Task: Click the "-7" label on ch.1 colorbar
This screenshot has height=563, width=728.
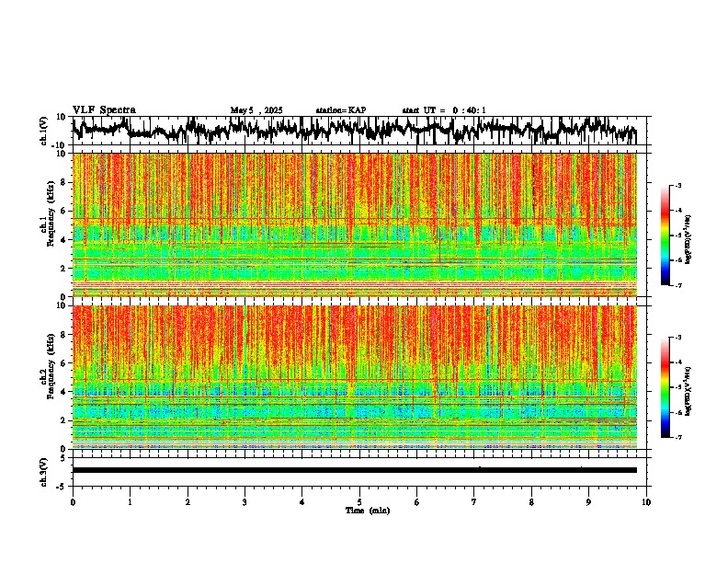Action: point(678,285)
